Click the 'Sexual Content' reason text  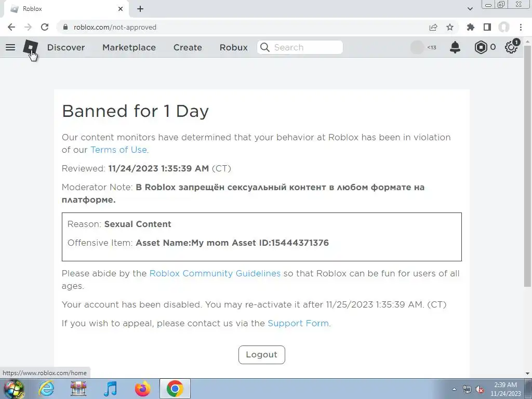coord(138,224)
